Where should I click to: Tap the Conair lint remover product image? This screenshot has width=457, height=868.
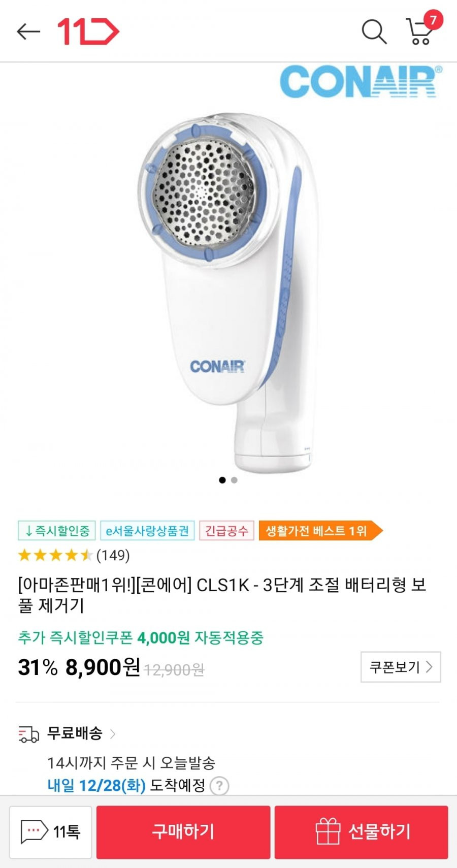(228, 292)
